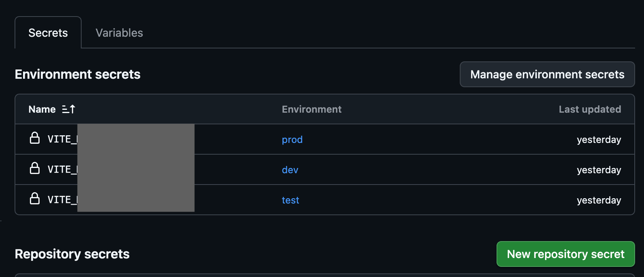Click Manage environment secrets button
Image resolution: width=644 pixels, height=277 pixels.
click(x=547, y=74)
